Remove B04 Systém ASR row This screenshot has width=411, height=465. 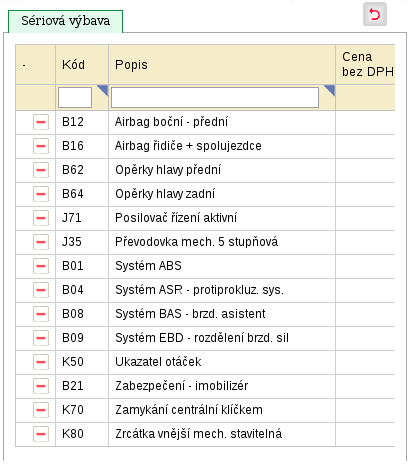pos(41,290)
